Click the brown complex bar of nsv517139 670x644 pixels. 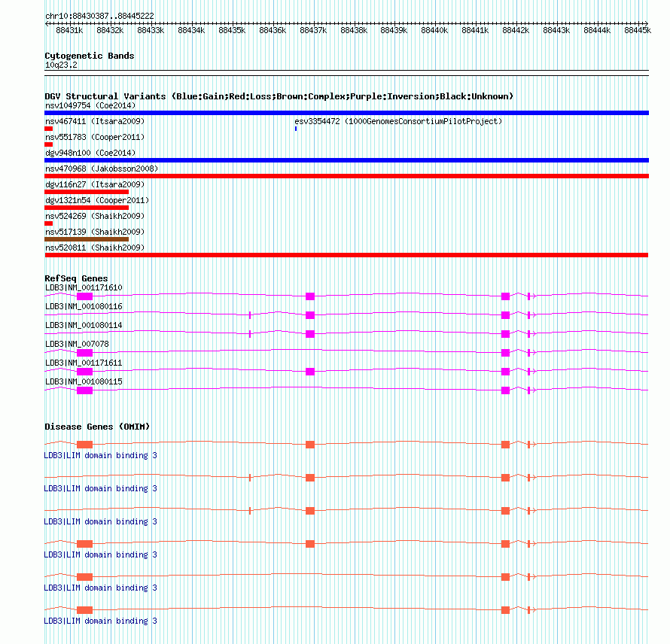(x=87, y=239)
